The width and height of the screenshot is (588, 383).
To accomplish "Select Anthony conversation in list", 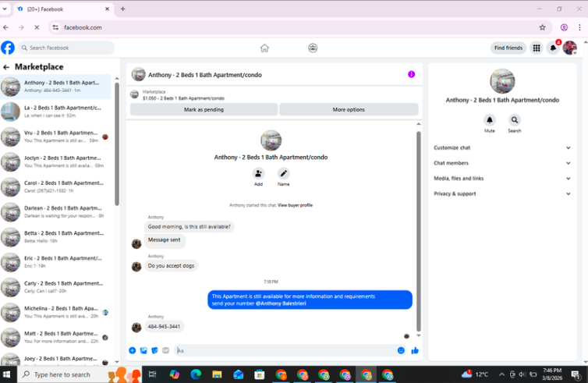I will coord(55,87).
